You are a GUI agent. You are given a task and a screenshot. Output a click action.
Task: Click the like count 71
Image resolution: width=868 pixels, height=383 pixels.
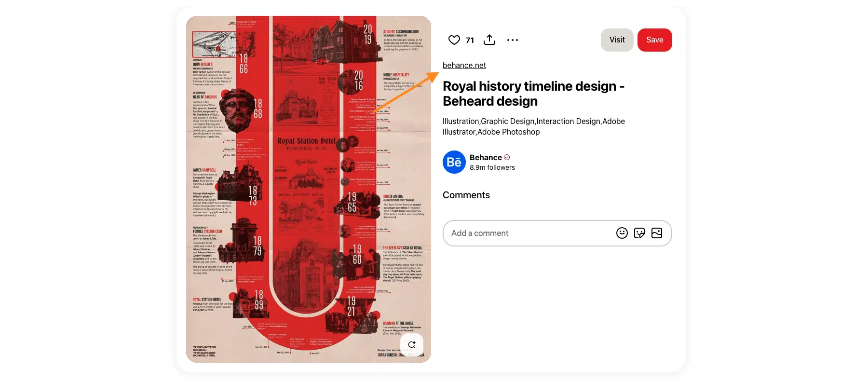click(x=470, y=40)
